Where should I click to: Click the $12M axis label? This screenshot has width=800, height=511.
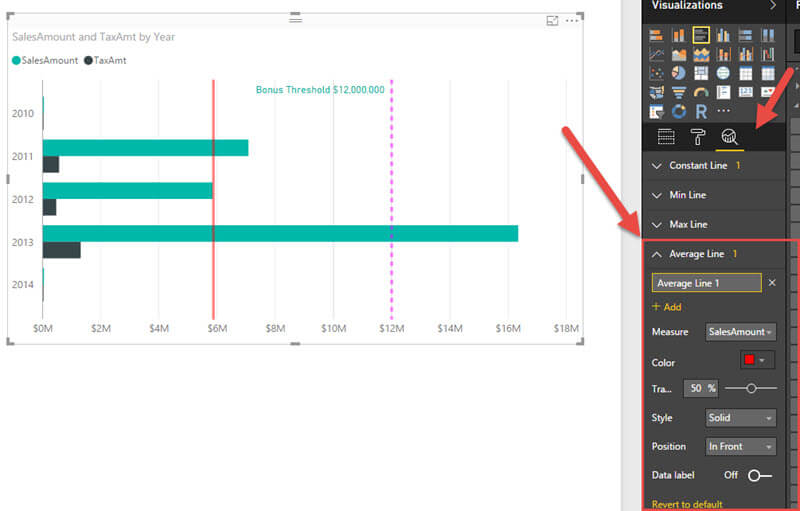(x=391, y=328)
